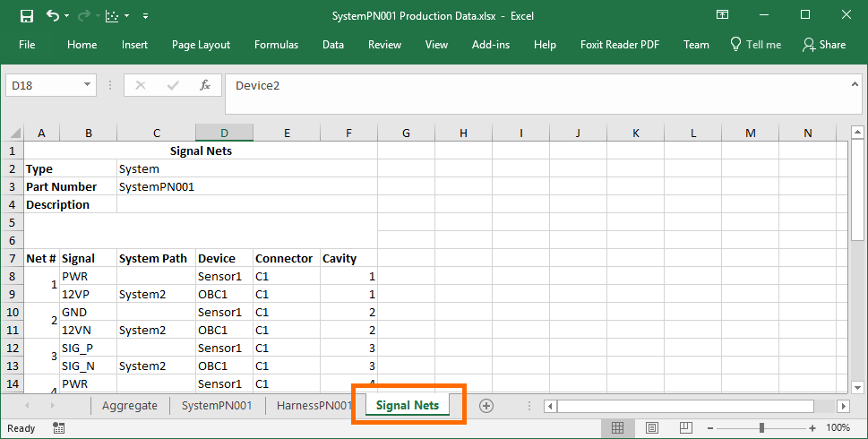The width and height of the screenshot is (868, 439).
Task: Open the Review tab
Action: (x=384, y=45)
